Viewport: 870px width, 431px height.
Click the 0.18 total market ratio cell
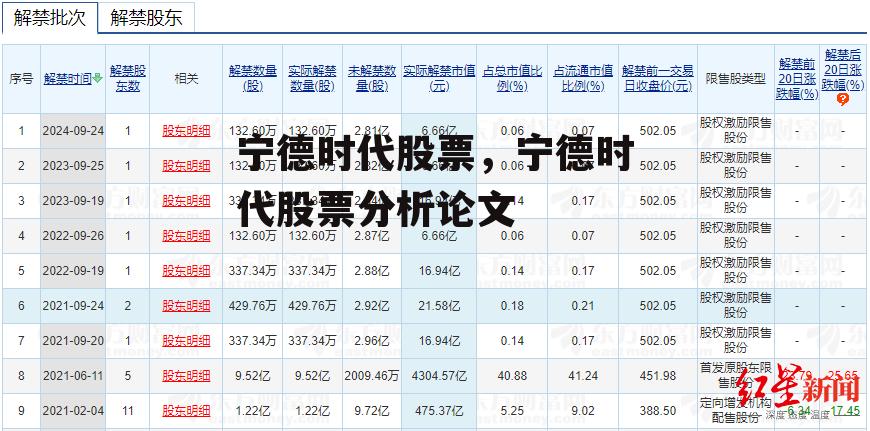[512, 306]
